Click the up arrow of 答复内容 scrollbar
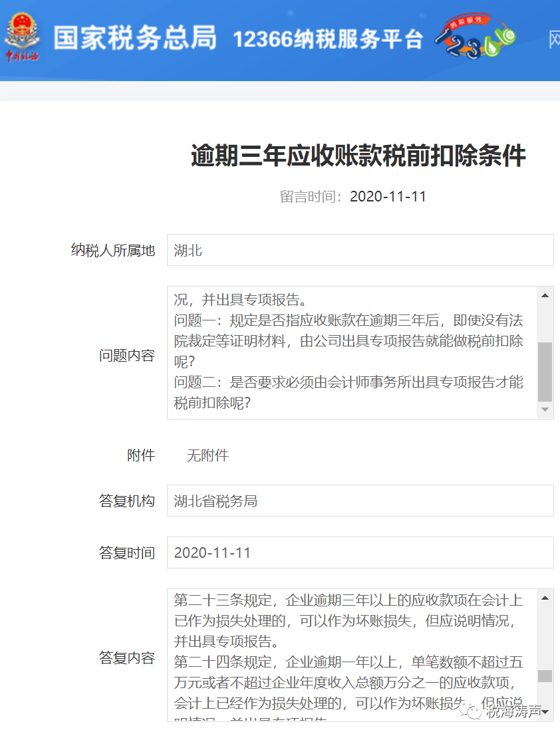 tap(545, 598)
